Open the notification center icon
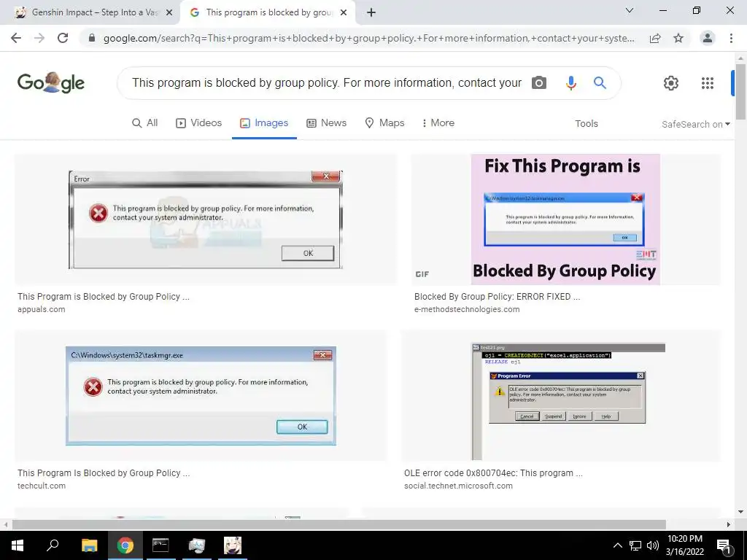The image size is (747, 560). point(724,546)
